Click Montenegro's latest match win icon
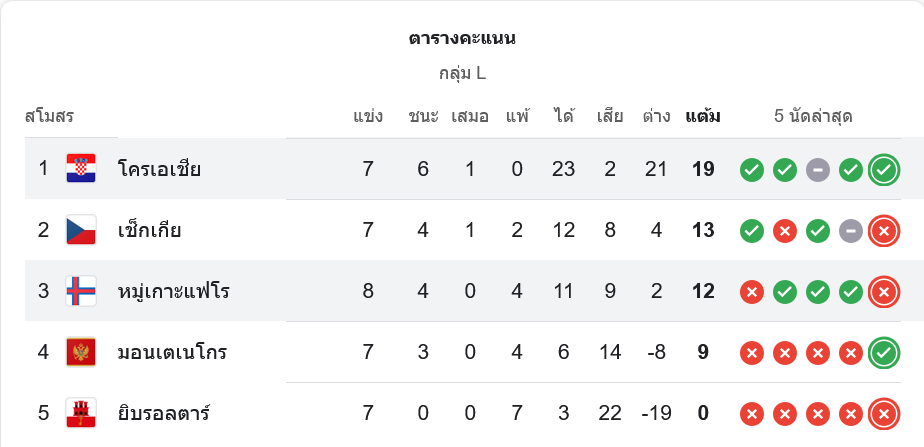924x447 pixels. tap(883, 353)
